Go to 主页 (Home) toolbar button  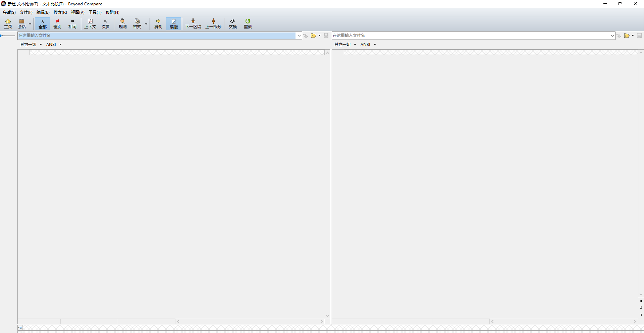8,24
